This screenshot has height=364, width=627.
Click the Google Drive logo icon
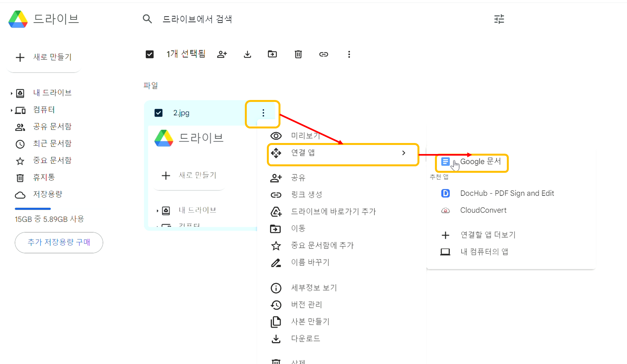[x=18, y=19]
